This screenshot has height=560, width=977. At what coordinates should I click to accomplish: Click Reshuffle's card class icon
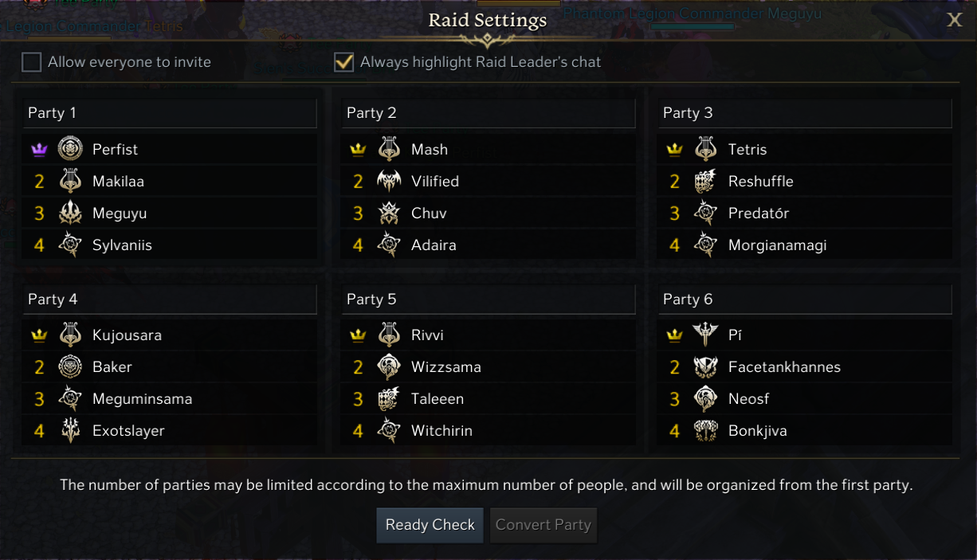click(705, 182)
